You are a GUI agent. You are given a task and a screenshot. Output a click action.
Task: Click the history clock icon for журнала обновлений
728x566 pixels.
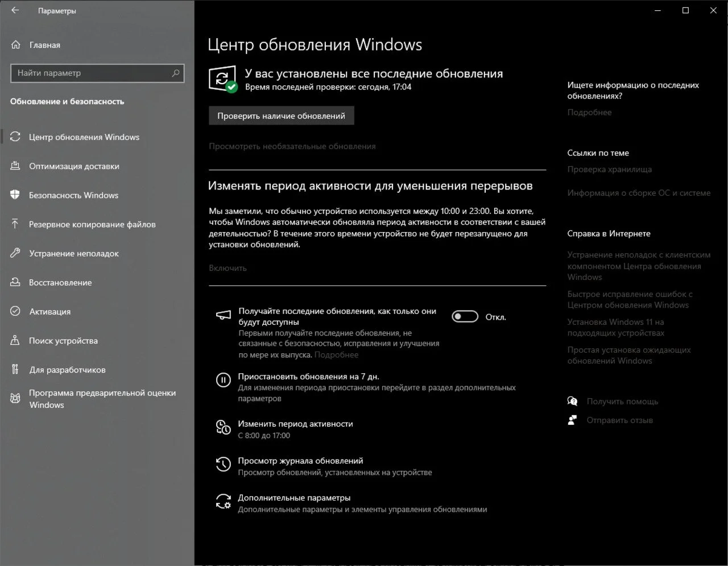[223, 464]
